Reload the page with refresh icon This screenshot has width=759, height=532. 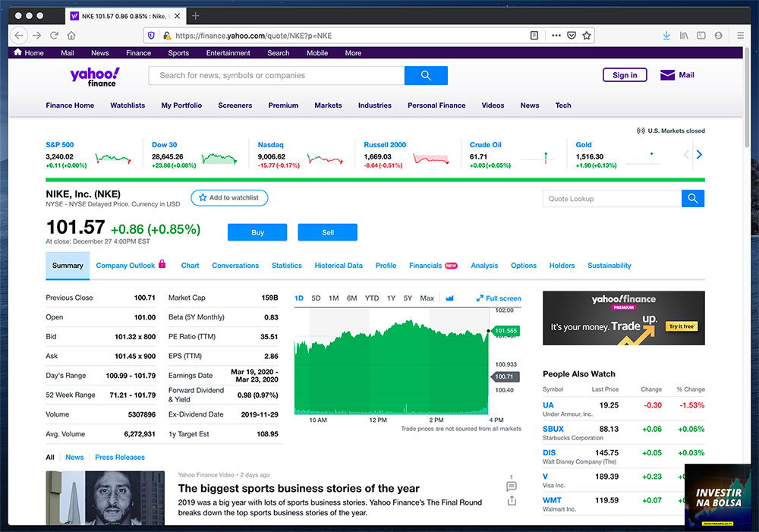point(54,36)
